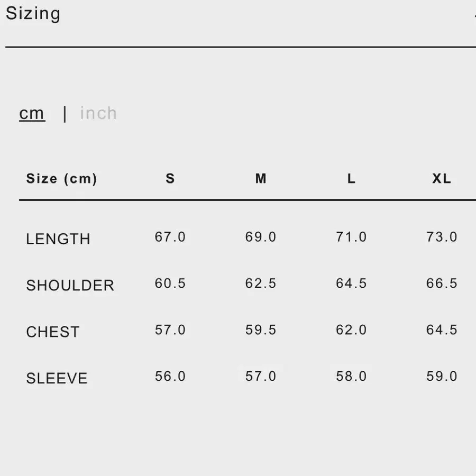Viewport: 476px width, 476px height.
Task: Click the 62.5 shoulder value for M
Action: [261, 283]
